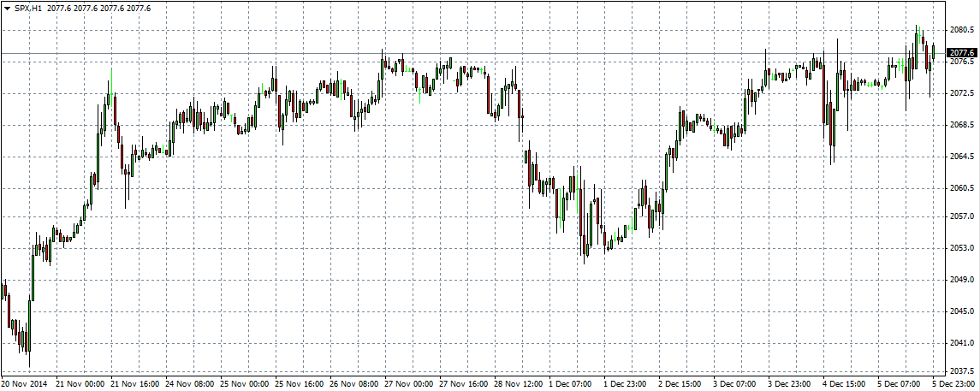The height and width of the screenshot is (391, 980).
Task: Click the 2037.5 price axis label
Action: point(962,371)
